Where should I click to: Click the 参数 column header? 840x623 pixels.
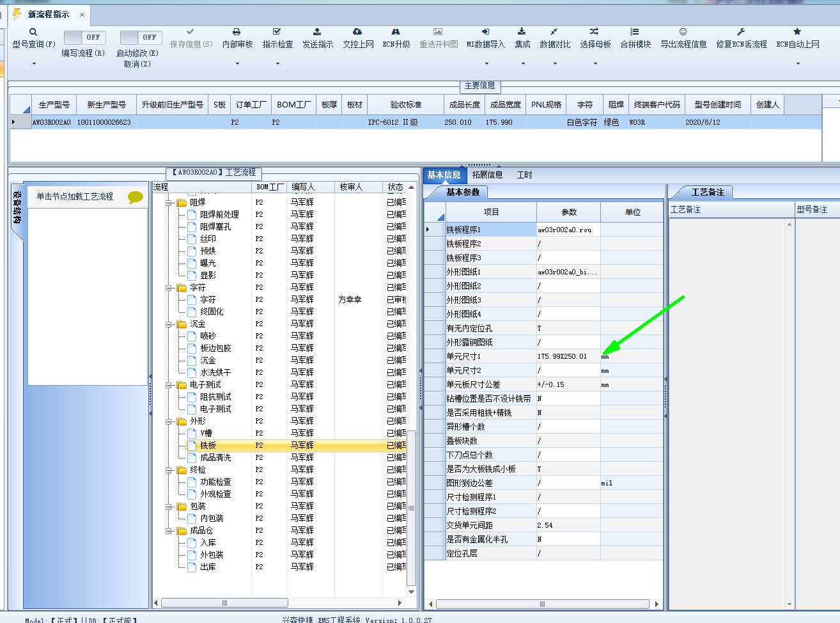(569, 212)
